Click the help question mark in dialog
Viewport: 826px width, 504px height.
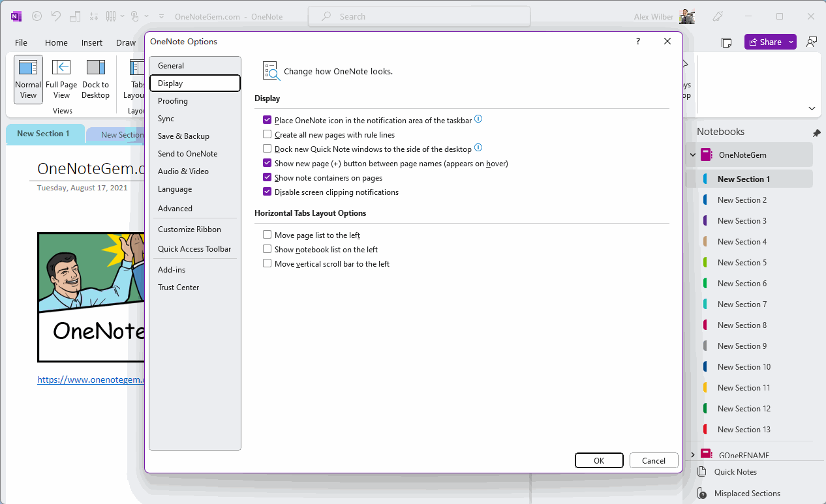coord(638,41)
